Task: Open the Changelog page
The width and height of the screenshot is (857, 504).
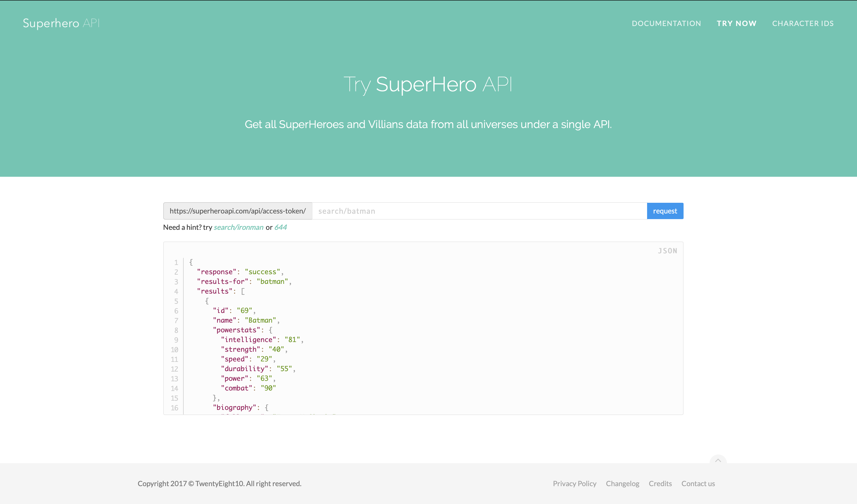Action: pyautogui.click(x=622, y=483)
